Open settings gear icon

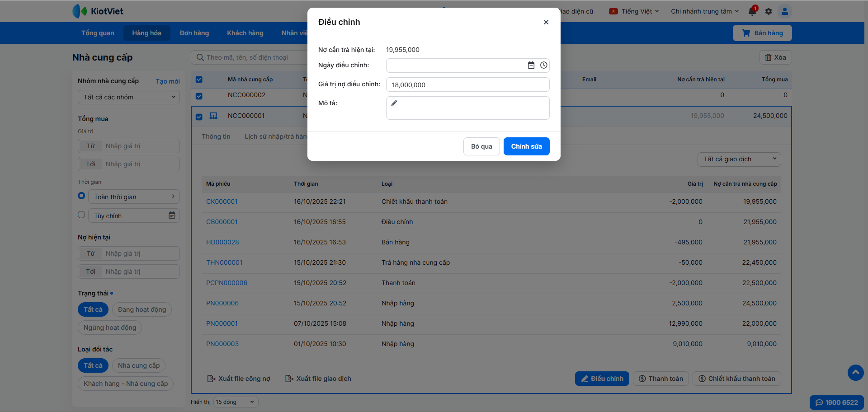point(769,11)
